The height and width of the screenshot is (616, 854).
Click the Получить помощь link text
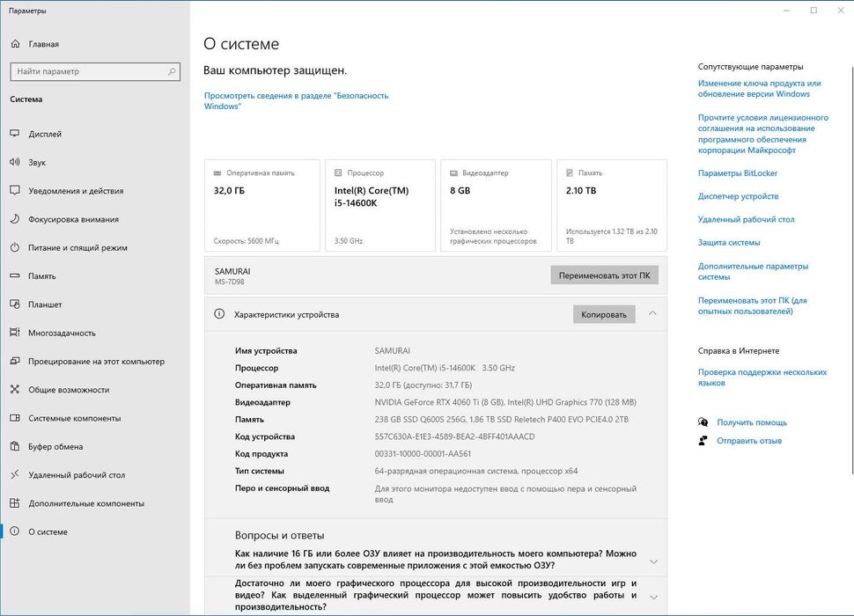(x=752, y=422)
